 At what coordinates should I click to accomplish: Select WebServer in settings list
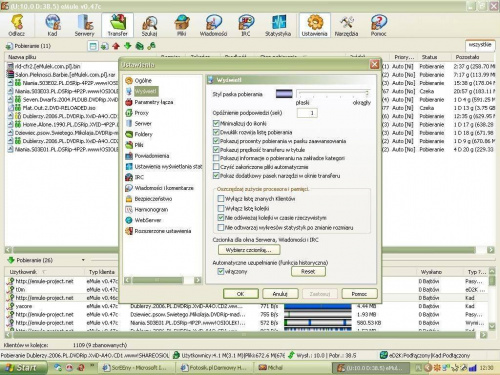coord(143,220)
